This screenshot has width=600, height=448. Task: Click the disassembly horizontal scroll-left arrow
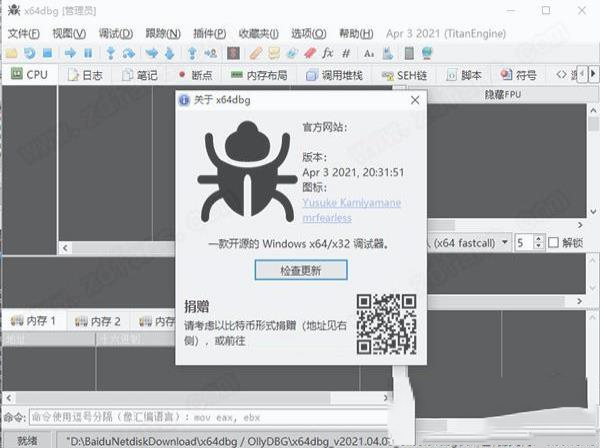65,248
